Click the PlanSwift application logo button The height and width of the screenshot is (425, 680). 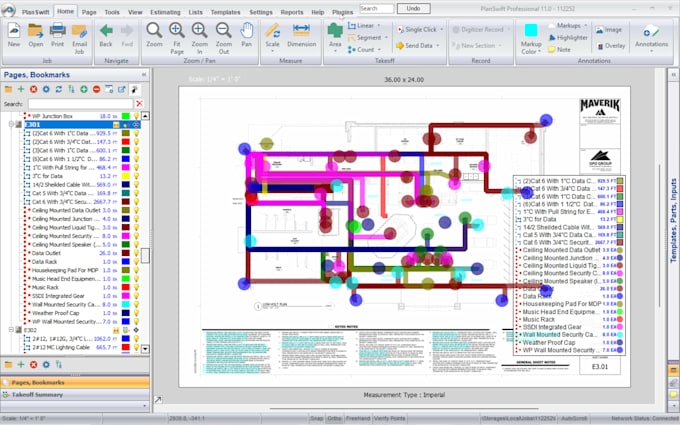click(x=8, y=10)
